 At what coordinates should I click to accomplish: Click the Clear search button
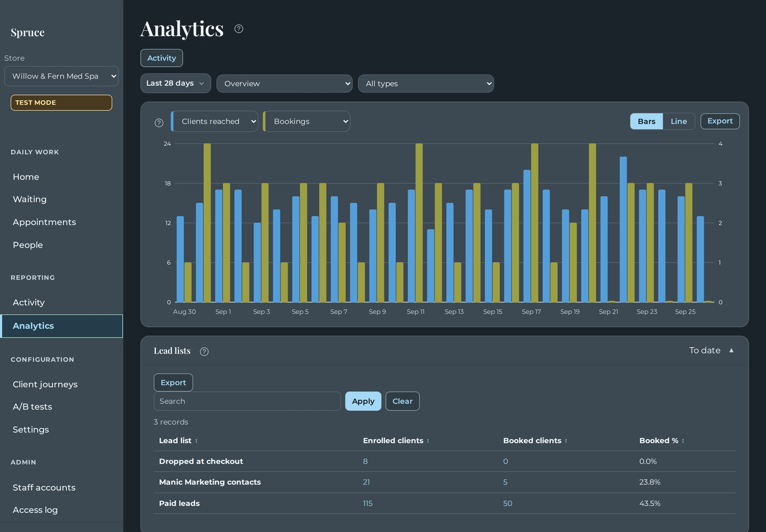click(x=402, y=401)
